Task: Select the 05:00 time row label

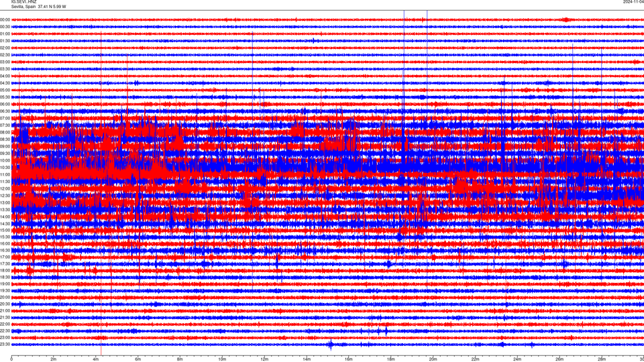Action: 5,90
